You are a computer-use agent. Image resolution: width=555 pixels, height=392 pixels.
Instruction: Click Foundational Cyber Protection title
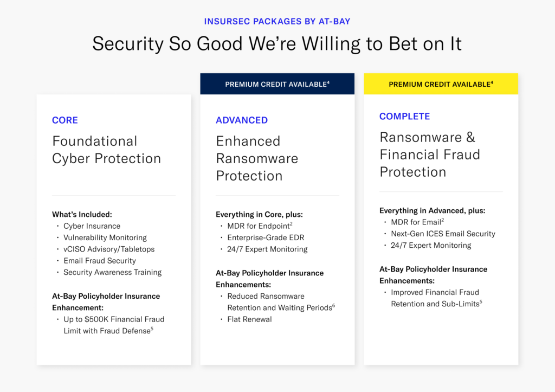click(106, 150)
